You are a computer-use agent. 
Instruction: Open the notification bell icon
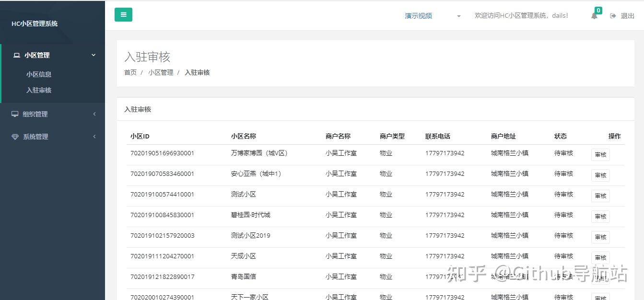(x=594, y=16)
